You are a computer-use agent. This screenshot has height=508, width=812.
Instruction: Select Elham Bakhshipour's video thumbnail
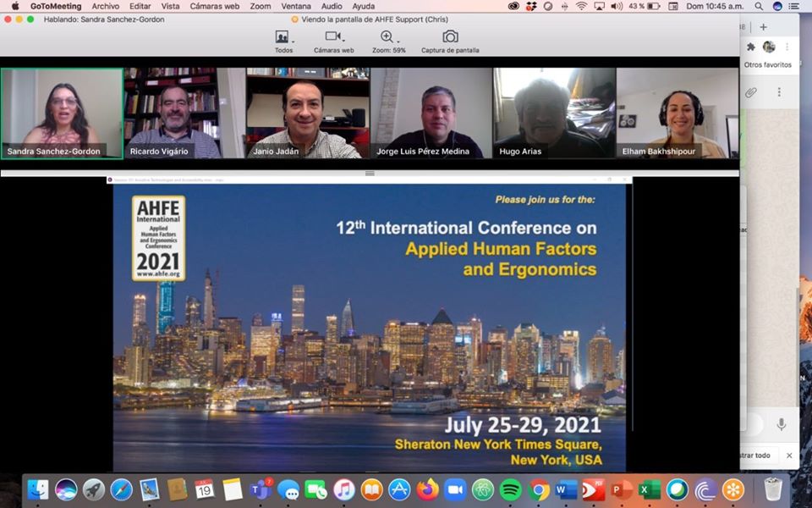click(678, 113)
